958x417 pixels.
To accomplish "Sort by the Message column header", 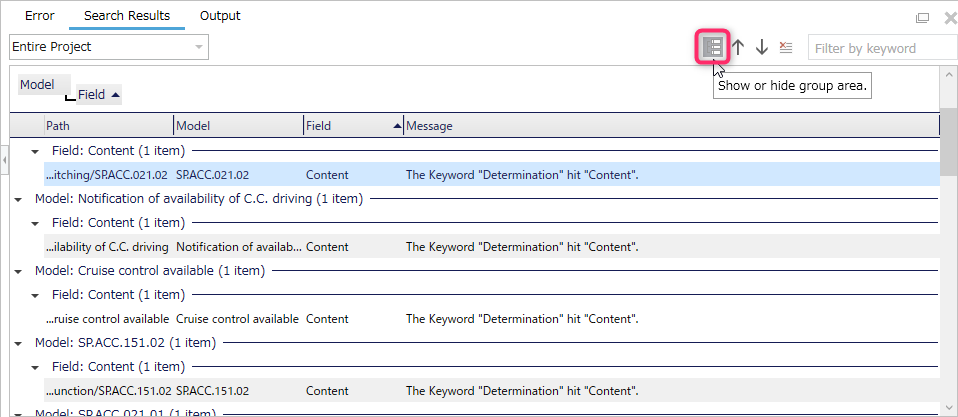I will 671,126.
